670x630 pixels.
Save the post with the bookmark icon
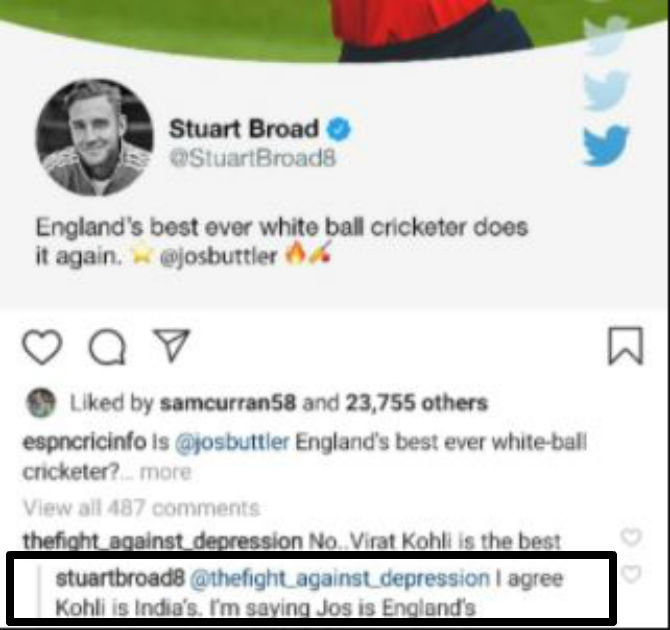click(626, 346)
